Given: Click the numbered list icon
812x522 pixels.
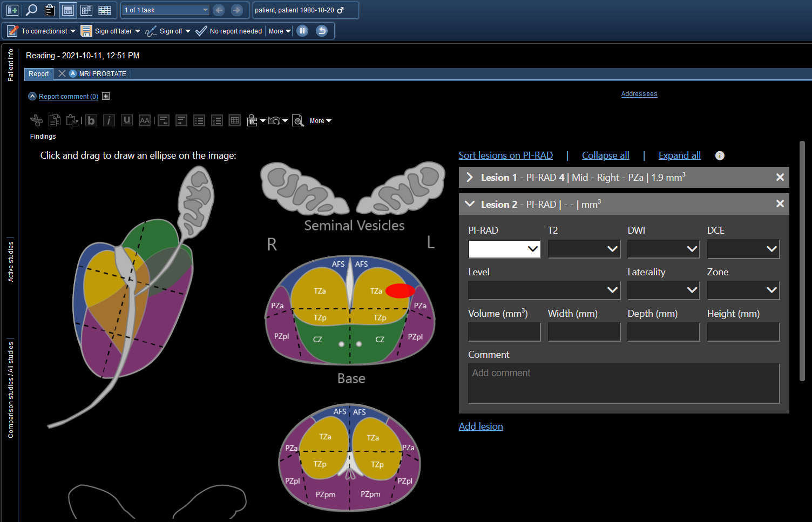Looking at the screenshot, I should 217,120.
